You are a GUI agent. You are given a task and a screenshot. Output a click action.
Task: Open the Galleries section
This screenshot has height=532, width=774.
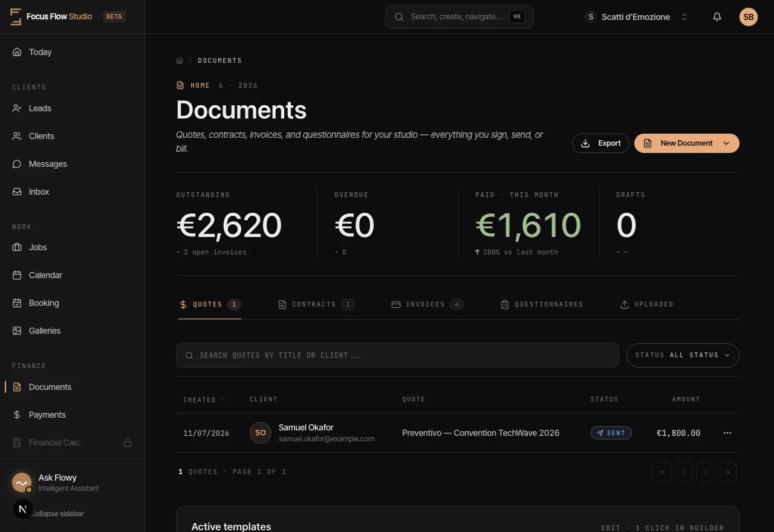pos(73,331)
